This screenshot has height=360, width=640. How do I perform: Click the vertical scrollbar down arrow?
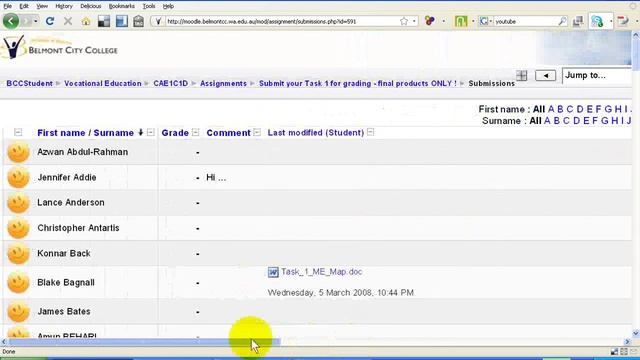pos(636,333)
